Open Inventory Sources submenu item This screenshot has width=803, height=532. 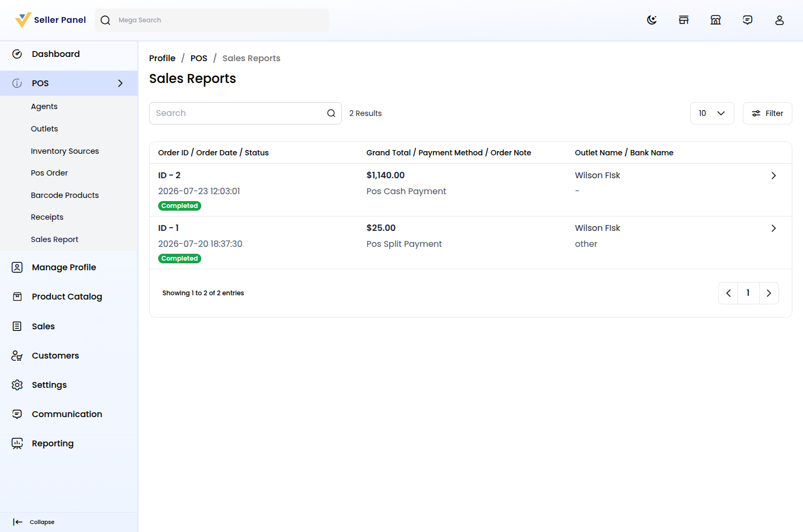pos(65,151)
